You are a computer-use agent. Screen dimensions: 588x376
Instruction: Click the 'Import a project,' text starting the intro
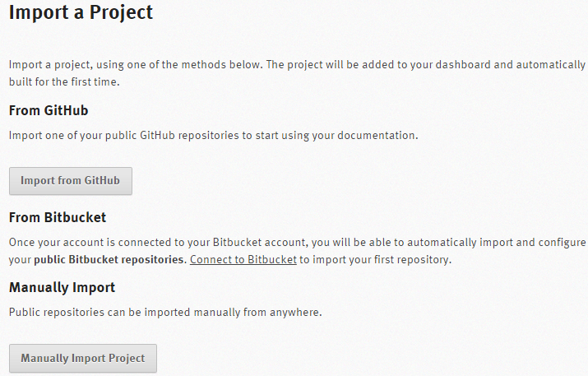46,65
